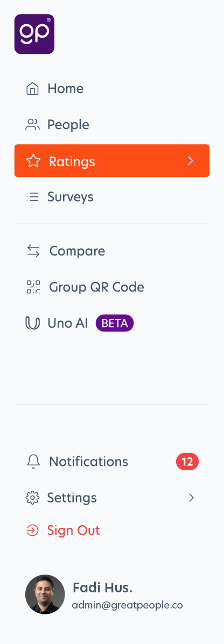This screenshot has height=644, width=224.
Task: Click the Home house icon
Action: [32, 89]
